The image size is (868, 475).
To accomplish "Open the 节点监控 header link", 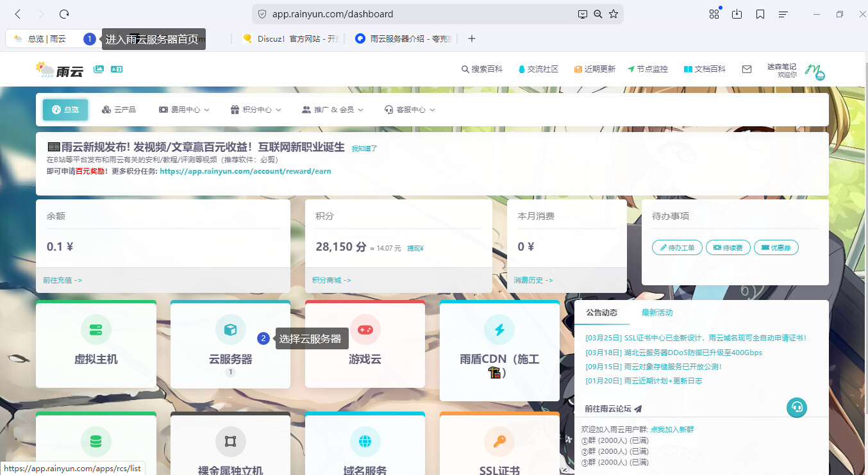I will (x=647, y=69).
